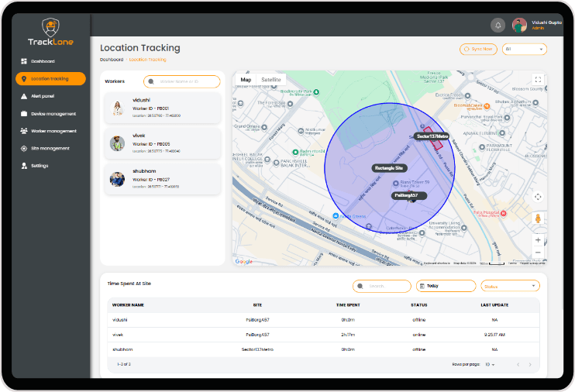575x392 pixels.
Task: Select the Rectangle Site map label
Action: [389, 168]
